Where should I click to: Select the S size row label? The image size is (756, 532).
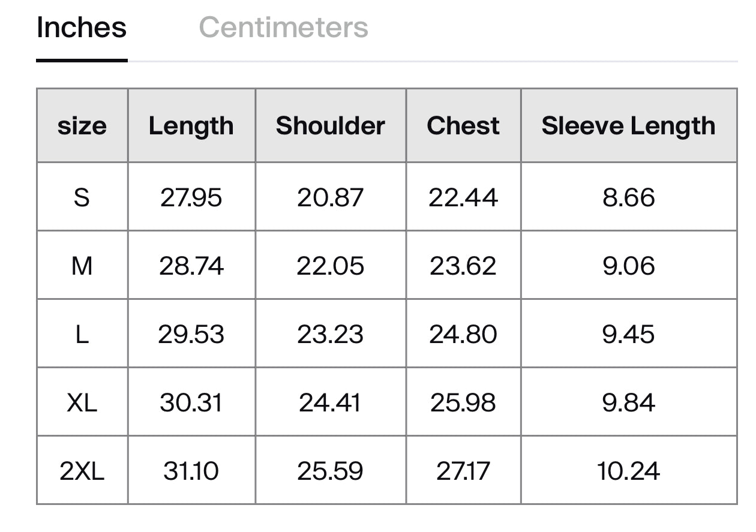click(x=82, y=197)
